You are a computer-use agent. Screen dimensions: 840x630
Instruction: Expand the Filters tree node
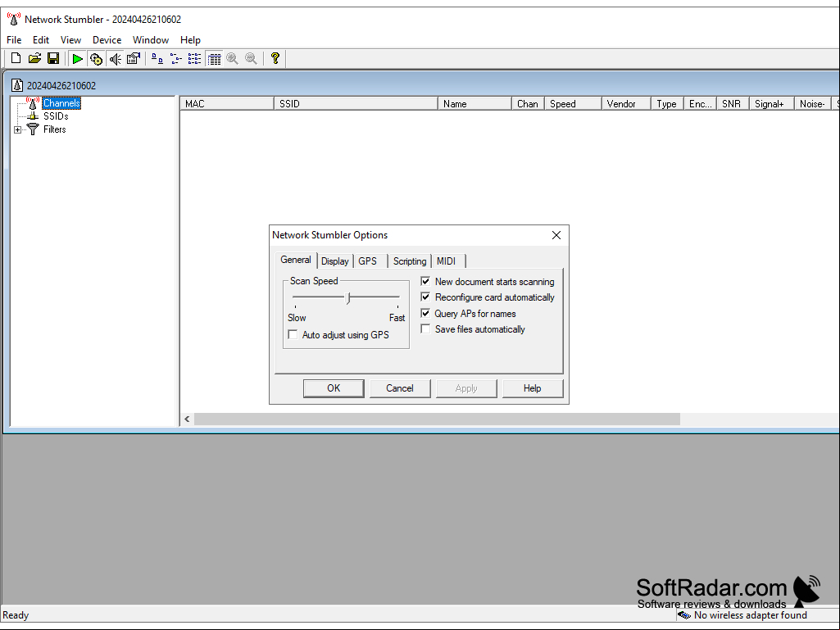pos(18,129)
